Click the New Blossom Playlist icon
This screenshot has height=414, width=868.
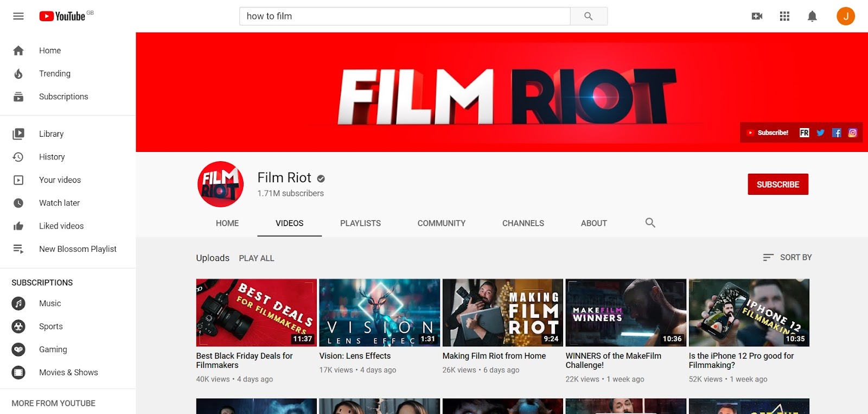tap(18, 249)
